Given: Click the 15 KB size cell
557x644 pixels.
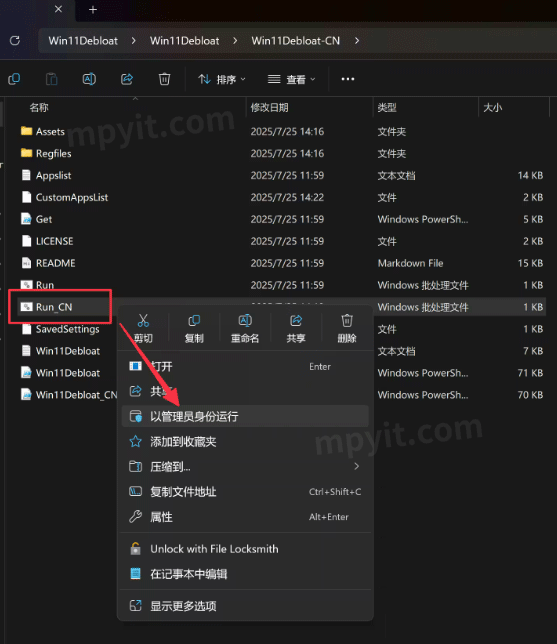Looking at the screenshot, I should (530, 263).
